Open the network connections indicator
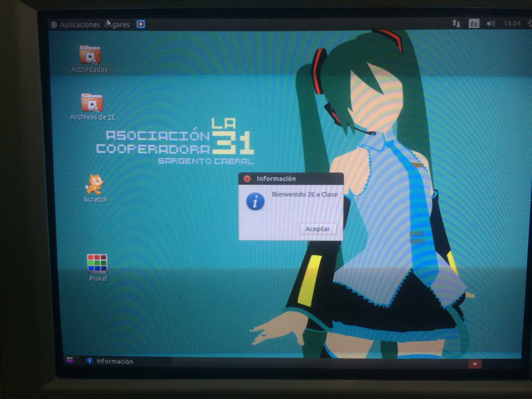 456,24
